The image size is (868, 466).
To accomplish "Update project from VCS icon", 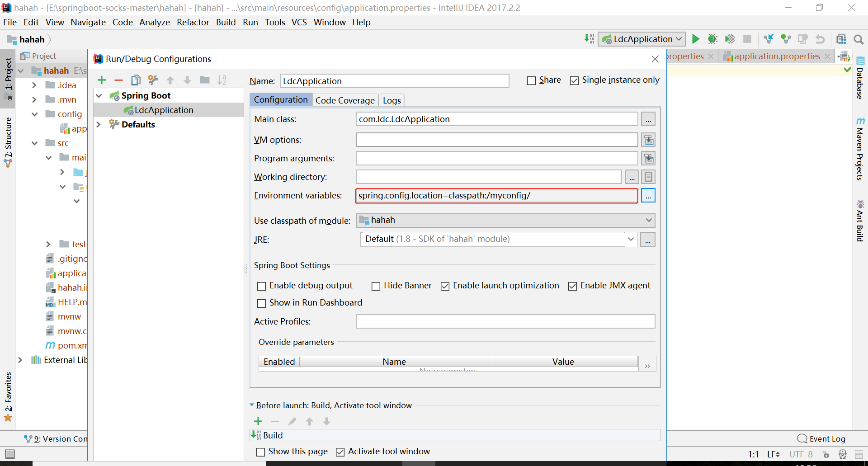I will [769, 39].
